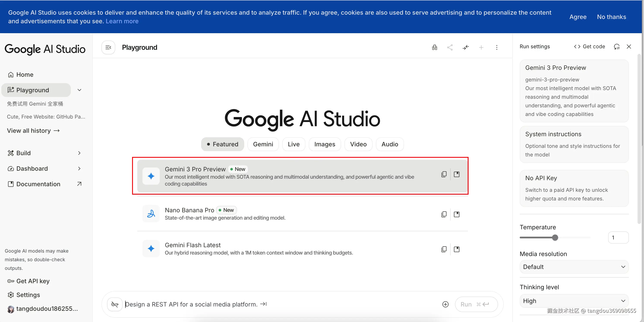The width and height of the screenshot is (644, 322).
Task: Click the Temperature slider handle
Action: pyautogui.click(x=555, y=238)
